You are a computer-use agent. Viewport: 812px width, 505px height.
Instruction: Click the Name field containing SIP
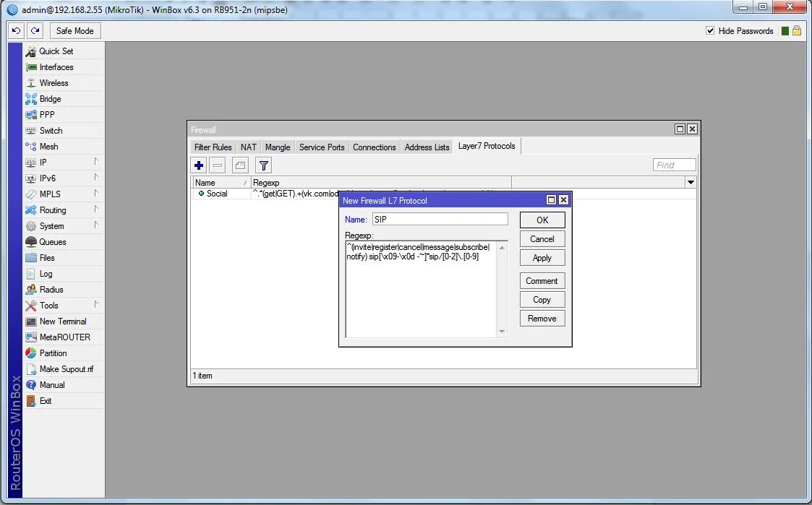pos(440,220)
